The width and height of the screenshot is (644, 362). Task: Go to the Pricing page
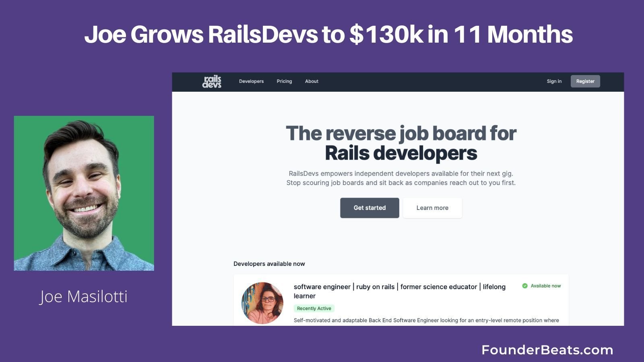coord(284,81)
